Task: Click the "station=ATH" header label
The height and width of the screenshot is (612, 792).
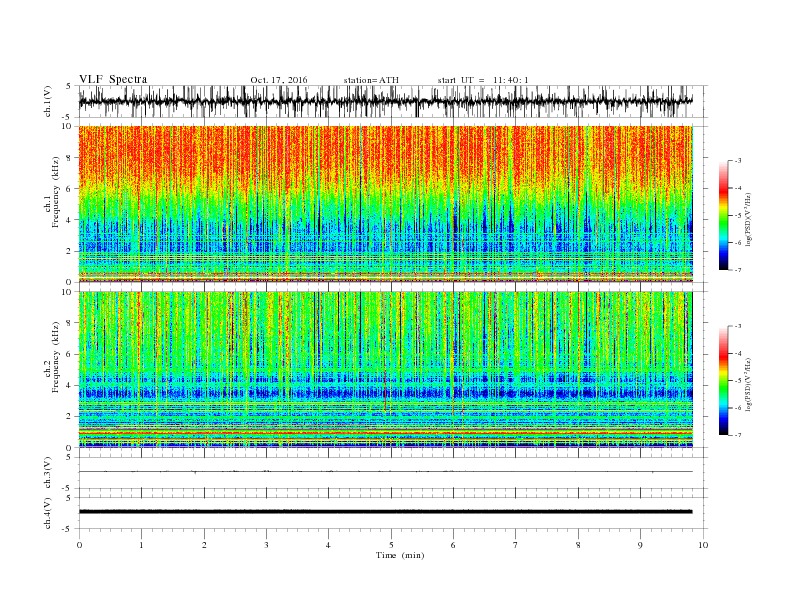Action: click(x=371, y=80)
